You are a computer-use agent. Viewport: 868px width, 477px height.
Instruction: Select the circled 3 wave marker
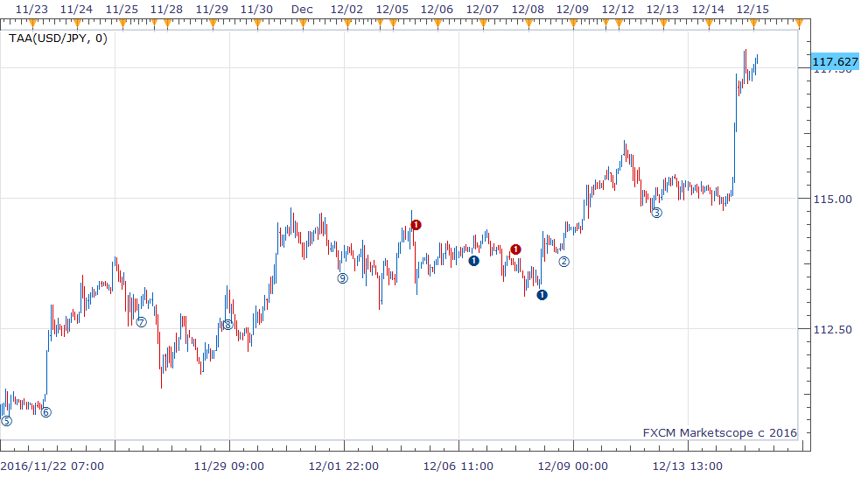[656, 213]
